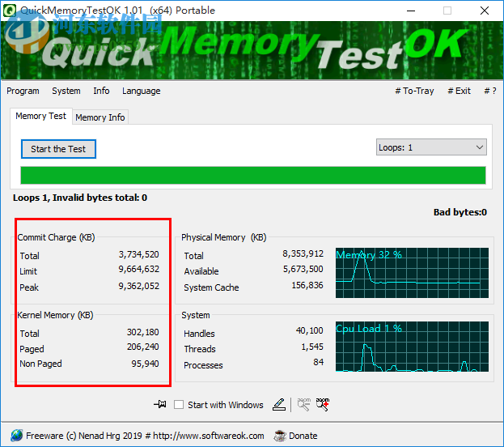
Task: Click the # Exit menu item
Action: 459,91
